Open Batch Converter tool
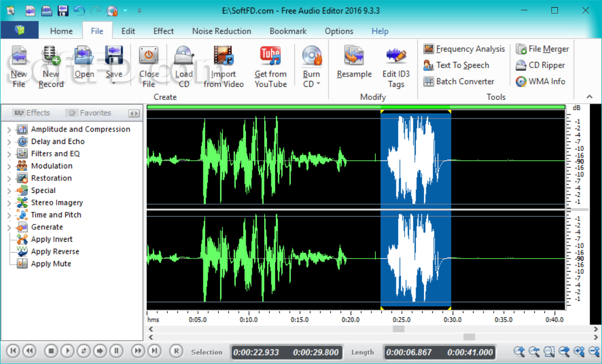The image size is (602, 364). 459,81
